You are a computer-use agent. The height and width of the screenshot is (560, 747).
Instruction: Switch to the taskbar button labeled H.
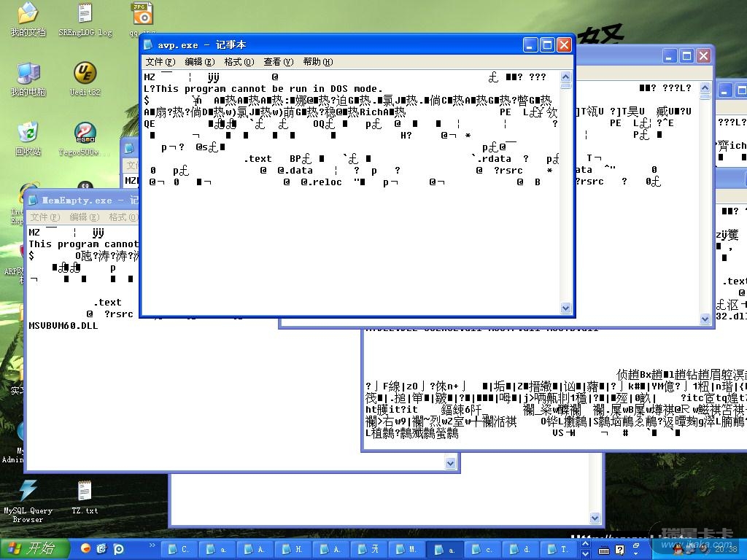[293, 549]
